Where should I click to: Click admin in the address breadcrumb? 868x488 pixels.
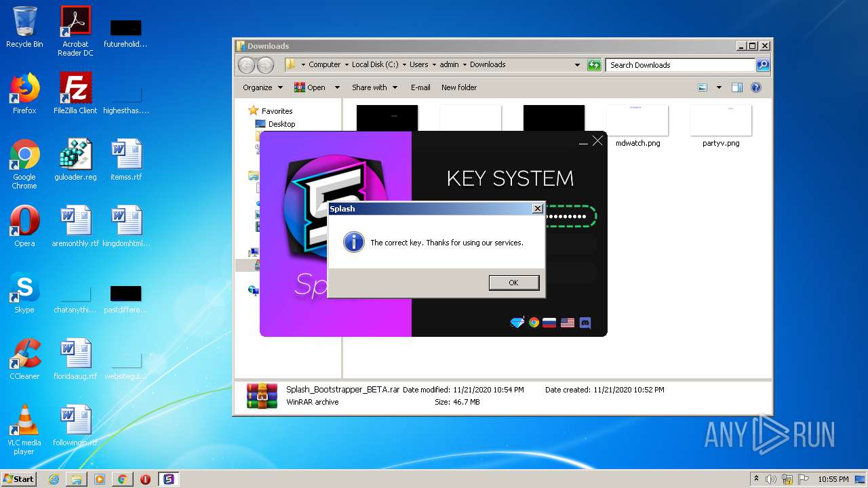click(x=449, y=64)
